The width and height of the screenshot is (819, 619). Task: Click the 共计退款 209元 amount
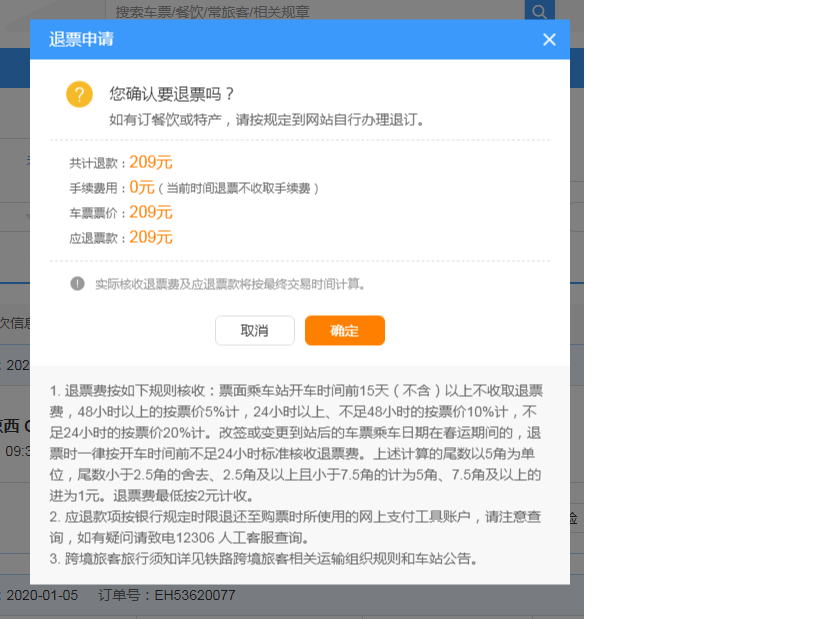tap(150, 162)
